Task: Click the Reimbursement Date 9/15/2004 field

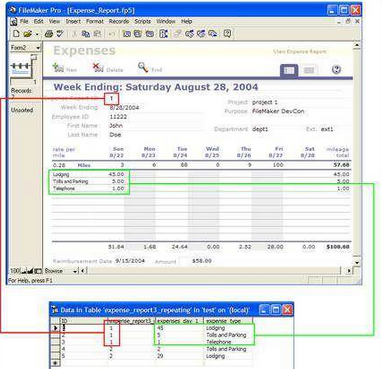Action: (x=130, y=261)
